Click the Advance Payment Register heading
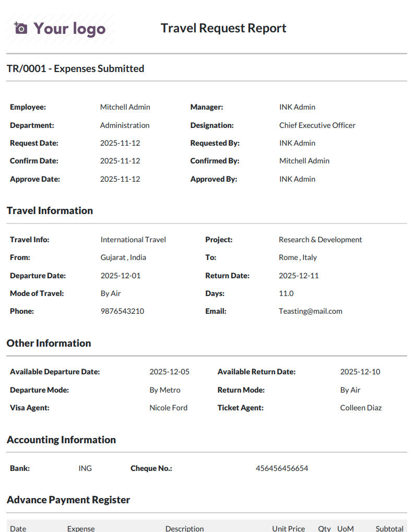The image size is (414, 532). [68, 500]
